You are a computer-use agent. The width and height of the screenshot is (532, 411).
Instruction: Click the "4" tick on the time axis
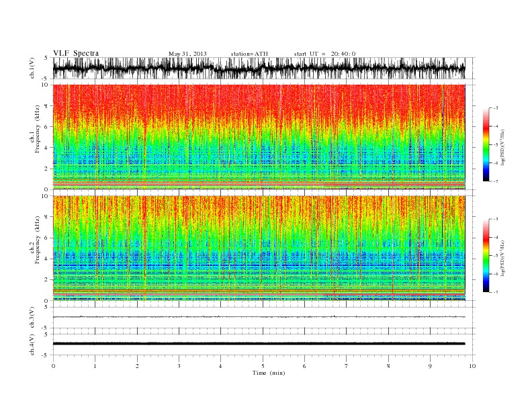[x=220, y=366]
